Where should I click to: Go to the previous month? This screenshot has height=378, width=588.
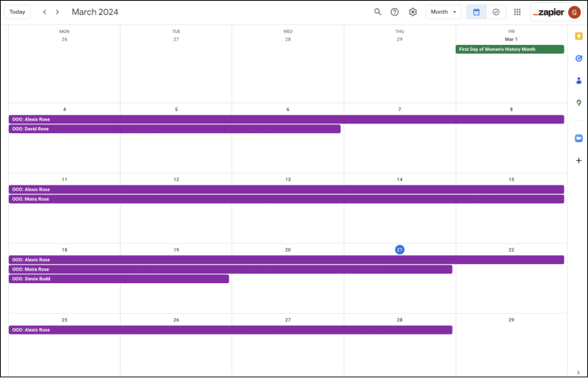pos(44,12)
